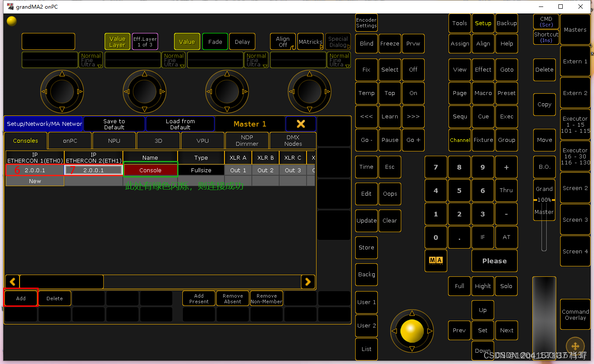Switch to the onPC tab
The height and width of the screenshot is (364, 594).
[x=70, y=141]
